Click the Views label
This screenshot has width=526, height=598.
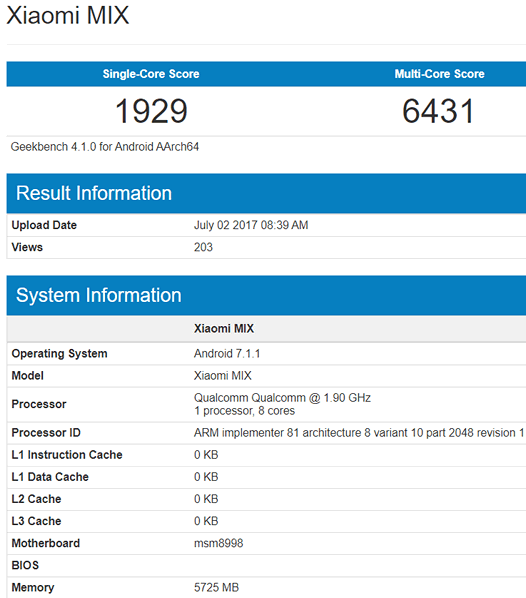pyautogui.click(x=27, y=247)
